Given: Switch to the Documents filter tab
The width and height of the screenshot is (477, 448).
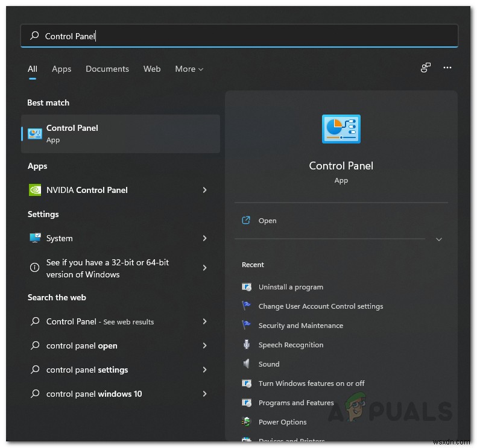Looking at the screenshot, I should click(107, 69).
